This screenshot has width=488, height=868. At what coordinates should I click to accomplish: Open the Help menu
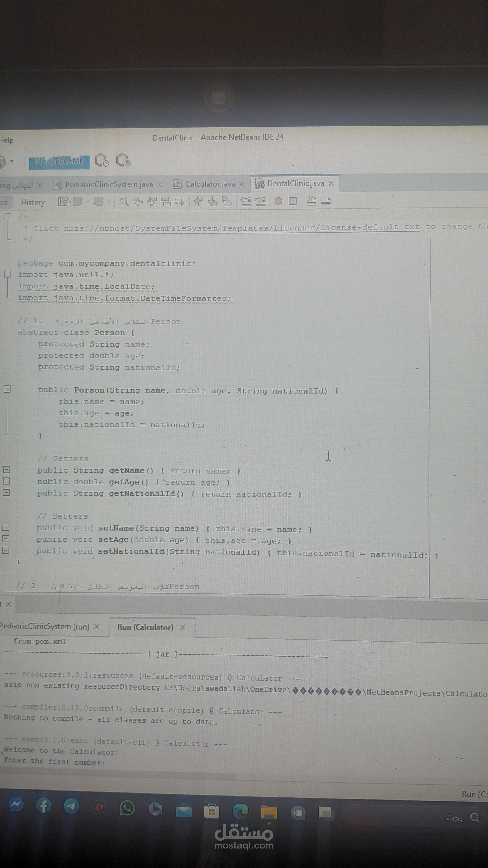(6, 140)
